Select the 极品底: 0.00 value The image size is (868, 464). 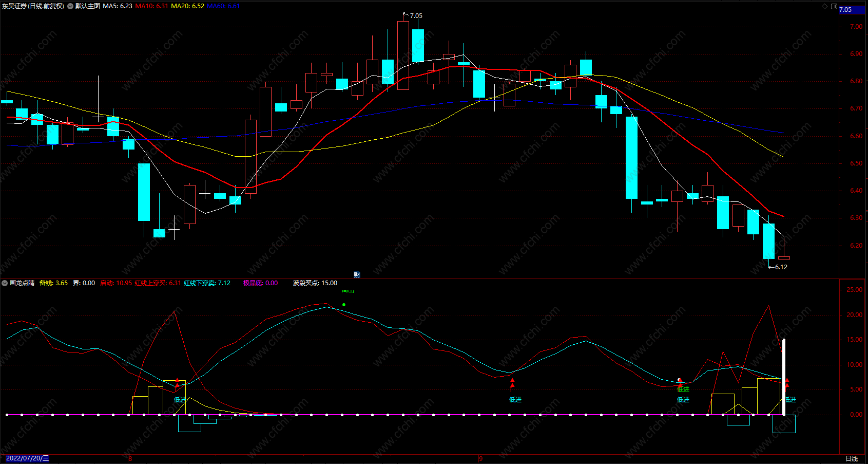pos(261,283)
